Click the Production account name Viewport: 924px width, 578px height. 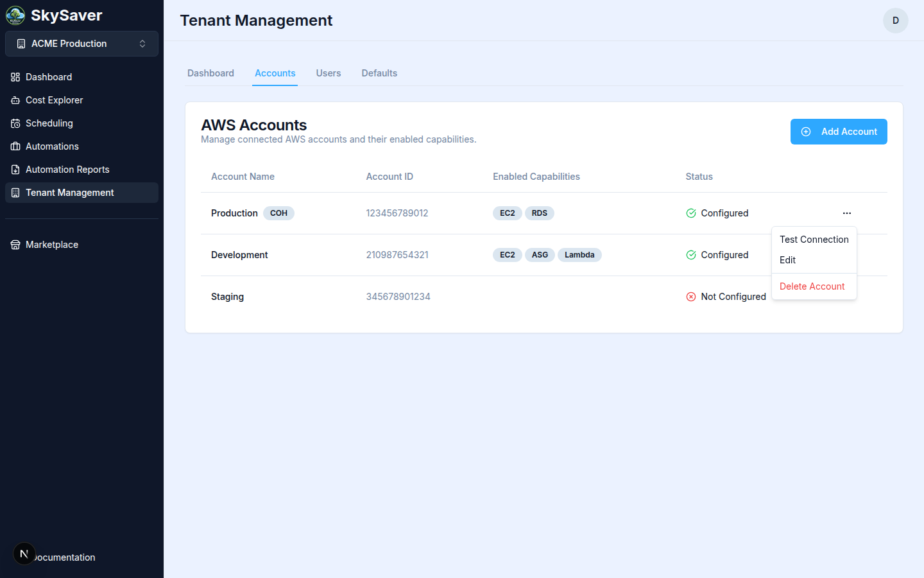click(234, 213)
